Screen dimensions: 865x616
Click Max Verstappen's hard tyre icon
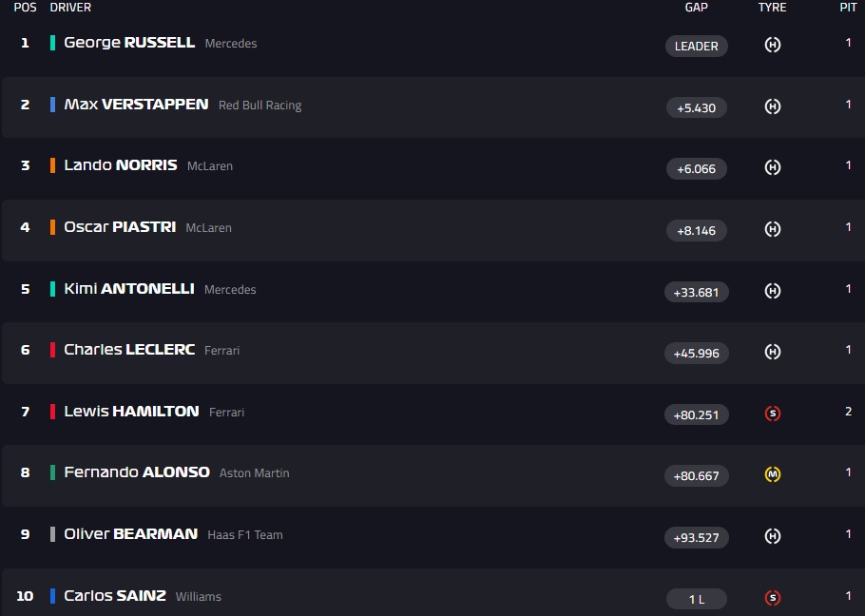(x=773, y=106)
